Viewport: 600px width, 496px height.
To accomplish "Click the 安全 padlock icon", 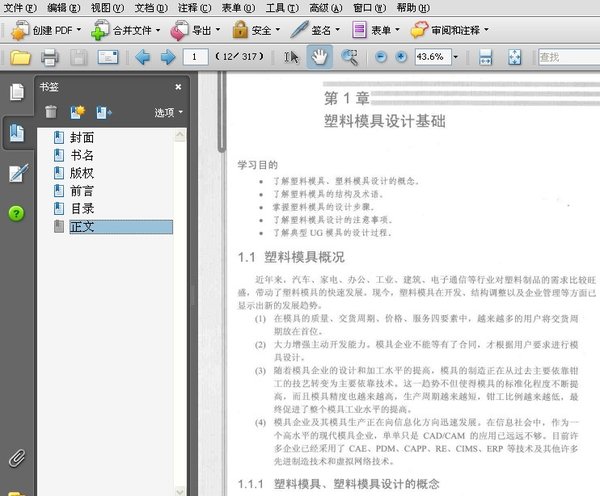I will tap(240, 29).
